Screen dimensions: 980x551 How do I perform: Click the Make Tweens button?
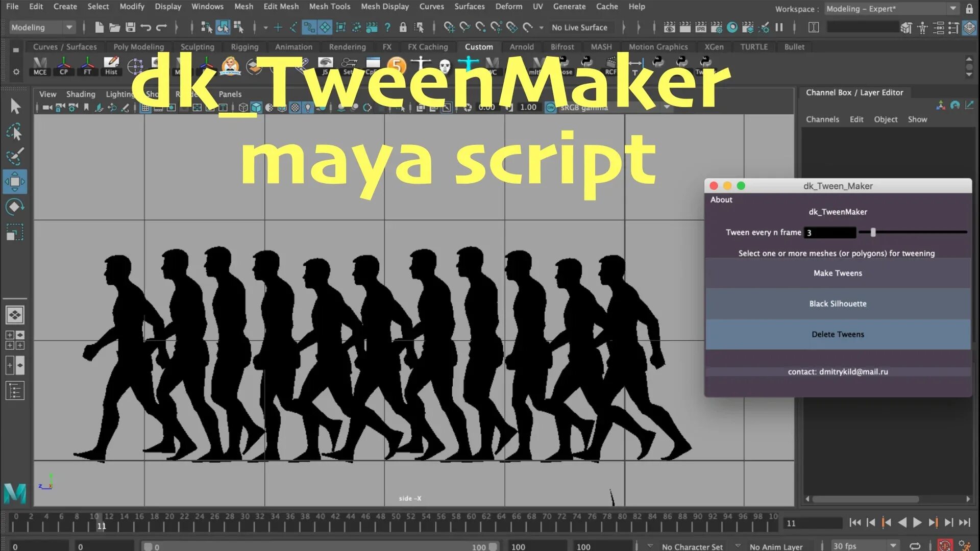pyautogui.click(x=838, y=273)
